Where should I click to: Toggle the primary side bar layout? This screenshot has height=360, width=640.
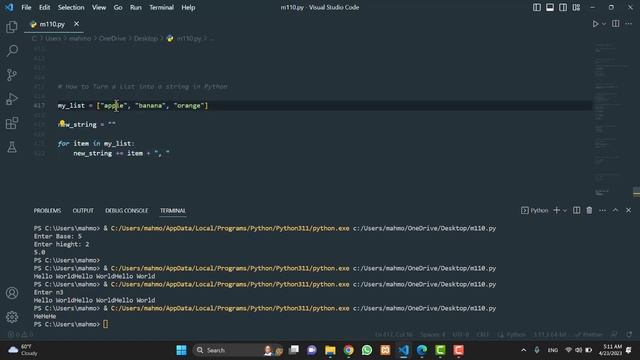pyautogui.click(x=537, y=7)
